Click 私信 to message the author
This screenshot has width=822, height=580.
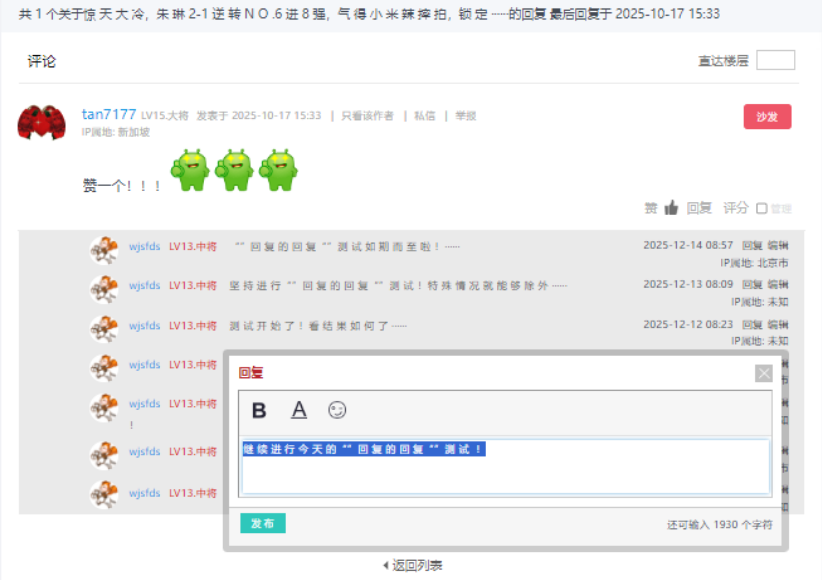[x=424, y=116]
